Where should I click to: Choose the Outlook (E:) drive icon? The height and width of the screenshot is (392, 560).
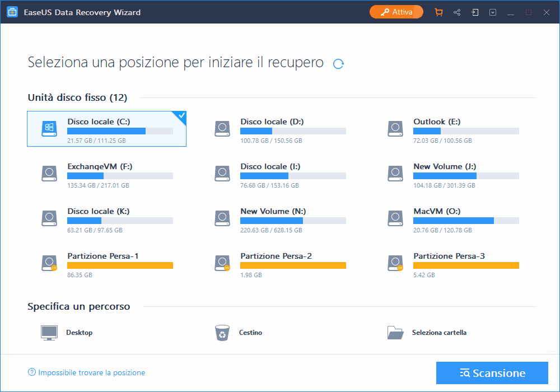point(395,129)
